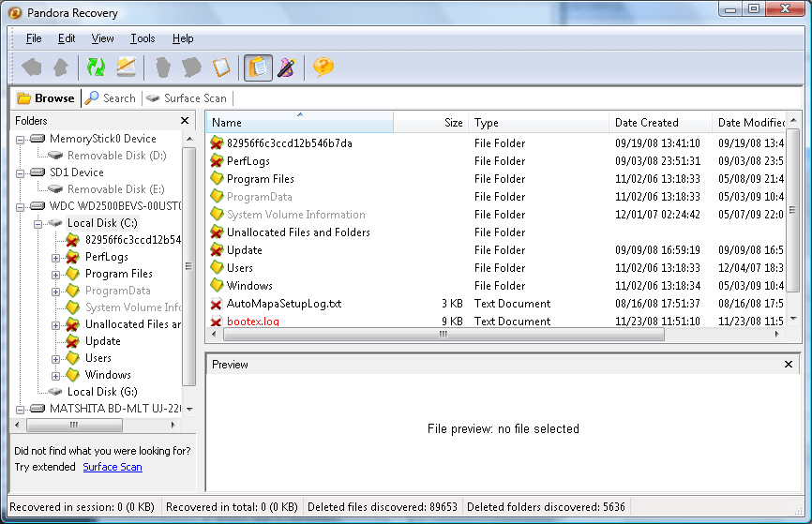Expand the PerfLogs folder in tree

56,258
